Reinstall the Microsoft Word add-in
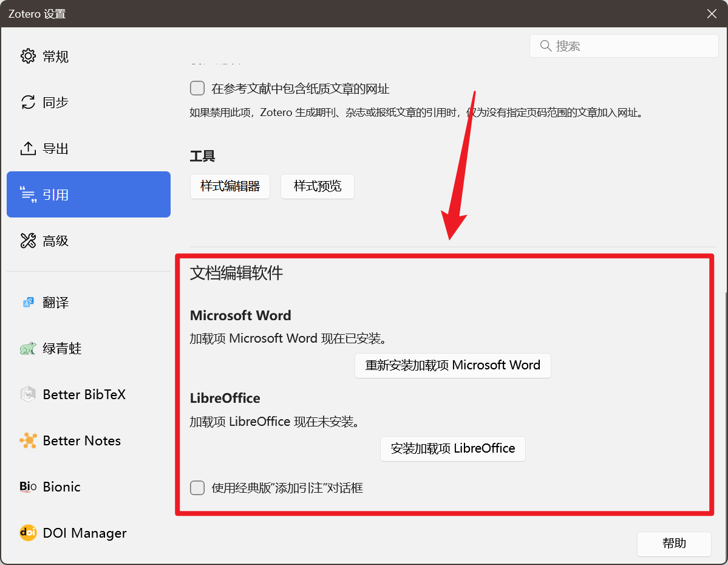Image resolution: width=728 pixels, height=565 pixels. (x=452, y=366)
